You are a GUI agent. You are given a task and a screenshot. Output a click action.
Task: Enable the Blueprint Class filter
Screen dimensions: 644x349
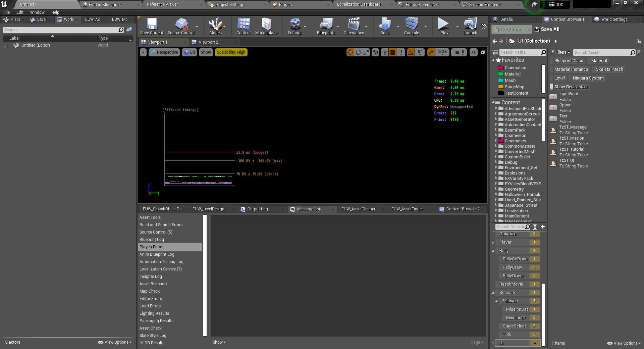[568, 61]
